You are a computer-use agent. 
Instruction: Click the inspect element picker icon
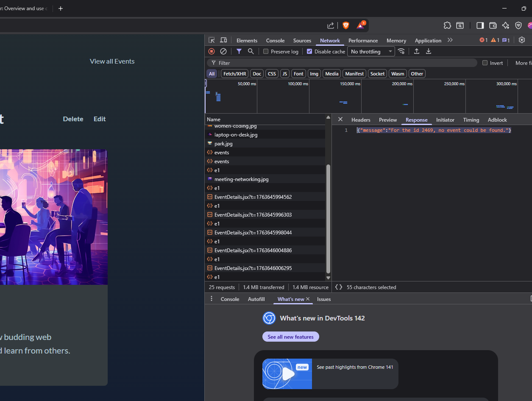pos(212,40)
